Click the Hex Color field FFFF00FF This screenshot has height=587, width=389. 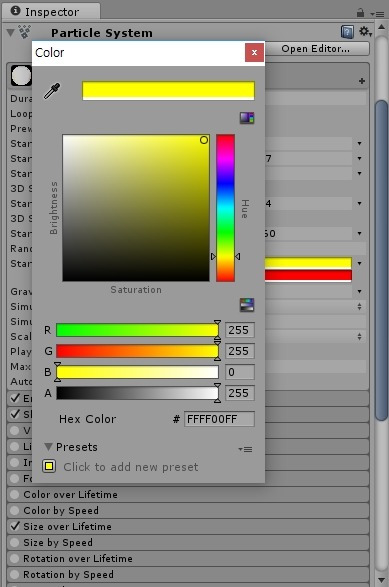[219, 419]
